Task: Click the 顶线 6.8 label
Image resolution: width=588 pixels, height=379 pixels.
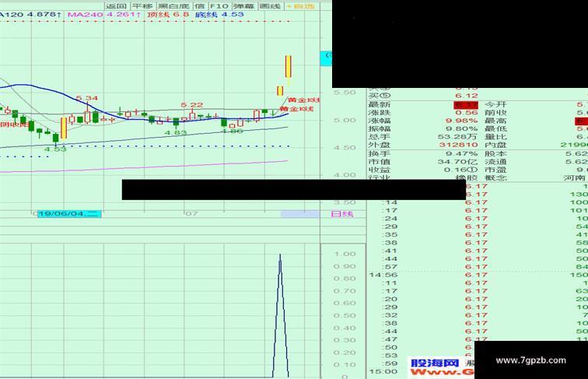Action: point(168,15)
